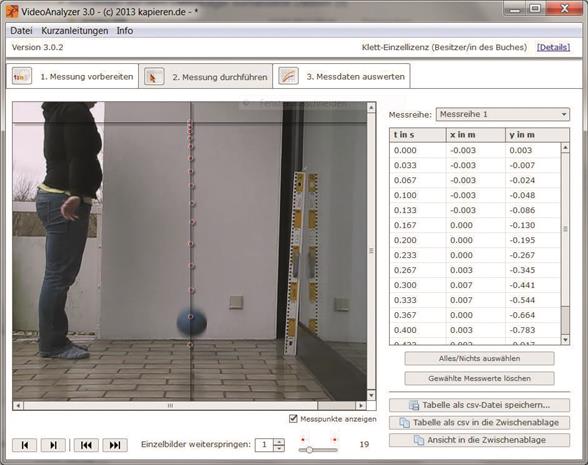Screen dimensions: 588x465
Task: Click Tabelle als csv in die Zwischenablage
Action: [479, 423]
